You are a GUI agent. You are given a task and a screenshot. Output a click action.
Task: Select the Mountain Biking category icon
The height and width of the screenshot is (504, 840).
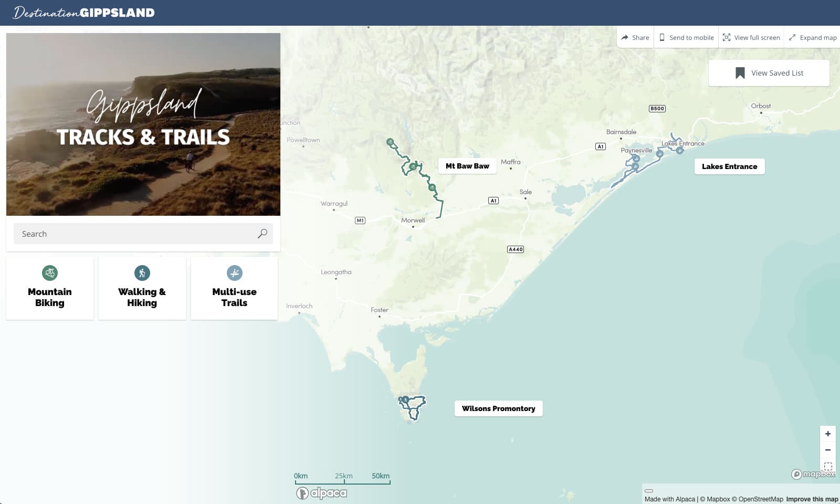(49, 273)
